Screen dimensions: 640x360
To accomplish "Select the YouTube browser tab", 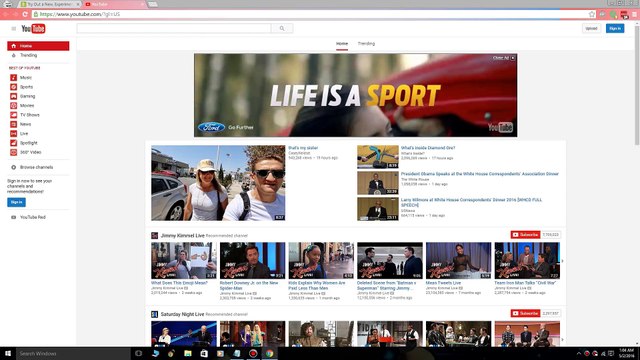I will click(x=115, y=4).
